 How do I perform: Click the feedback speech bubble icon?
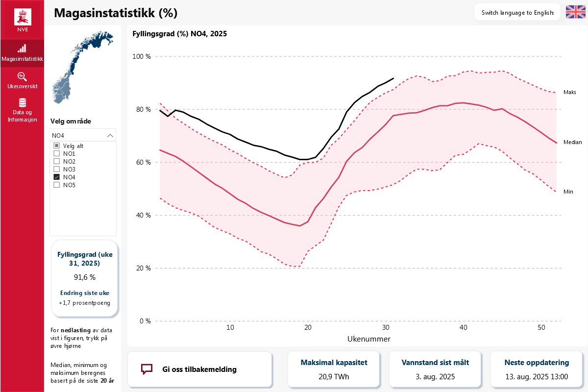[x=147, y=369]
